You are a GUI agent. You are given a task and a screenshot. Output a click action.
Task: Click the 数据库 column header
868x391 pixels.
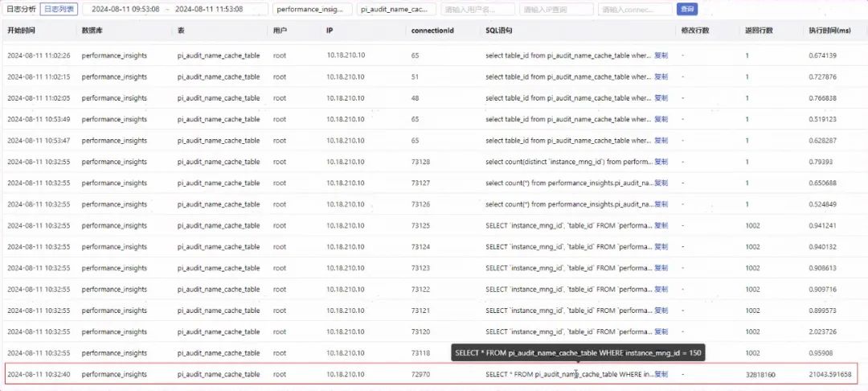(92, 31)
